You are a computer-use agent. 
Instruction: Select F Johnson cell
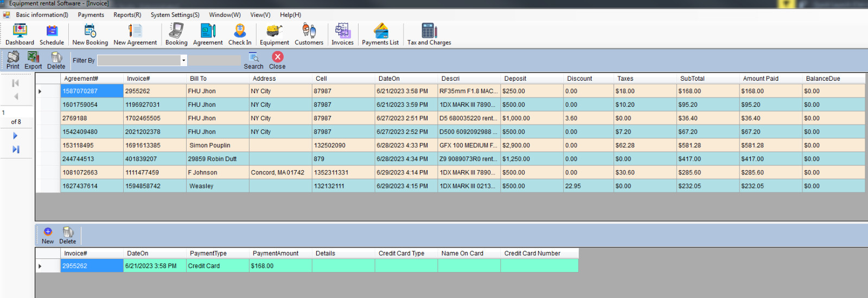218,172
